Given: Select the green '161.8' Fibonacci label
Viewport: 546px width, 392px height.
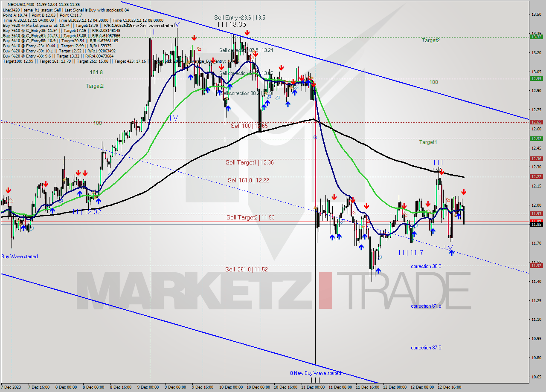Looking at the screenshot, I should 96,72.
